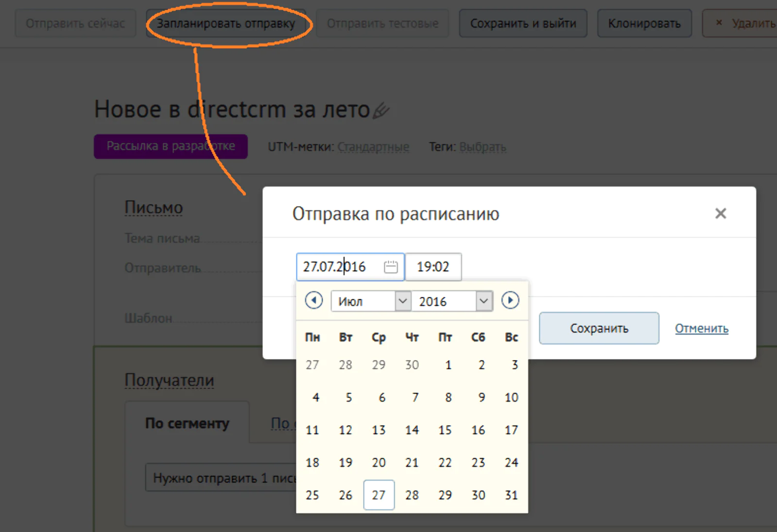Focus the time field 19:02
This screenshot has width=777, height=532.
pyautogui.click(x=433, y=267)
